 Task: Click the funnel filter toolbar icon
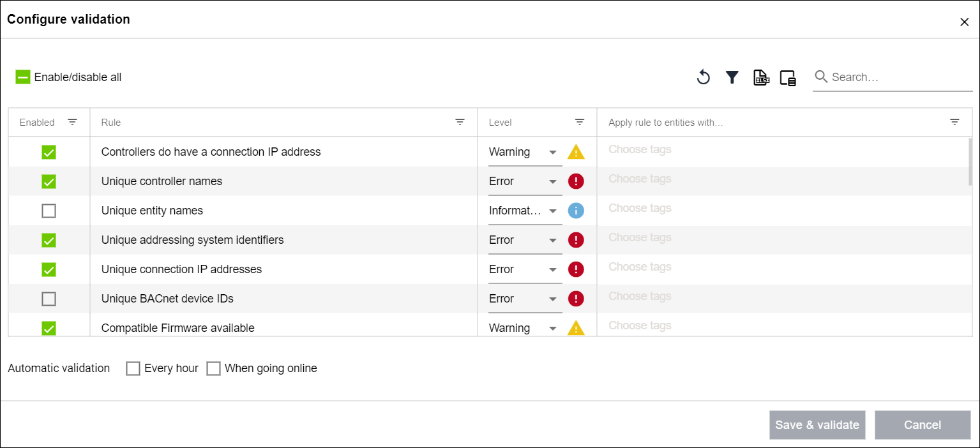click(732, 77)
